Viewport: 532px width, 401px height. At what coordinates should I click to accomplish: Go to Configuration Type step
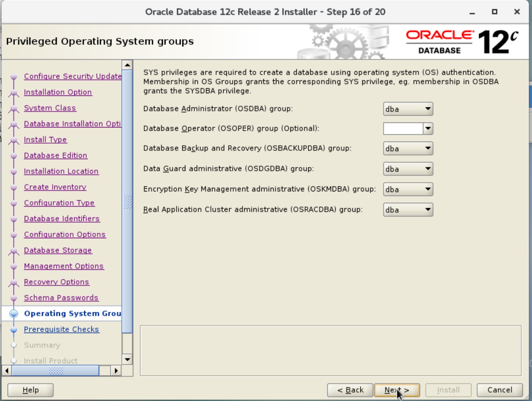[x=59, y=203]
